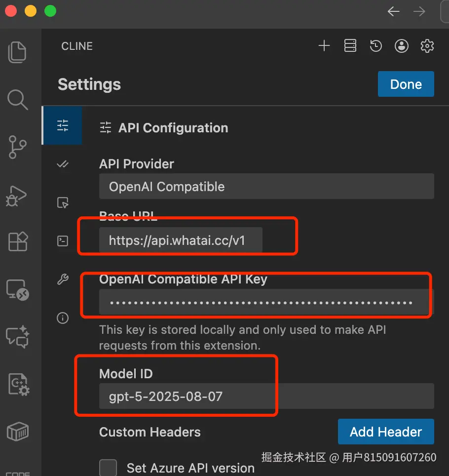Screen dimensions: 449x476
Task: Select the terminal settings icon in Cline sidebar
Action: (x=62, y=240)
